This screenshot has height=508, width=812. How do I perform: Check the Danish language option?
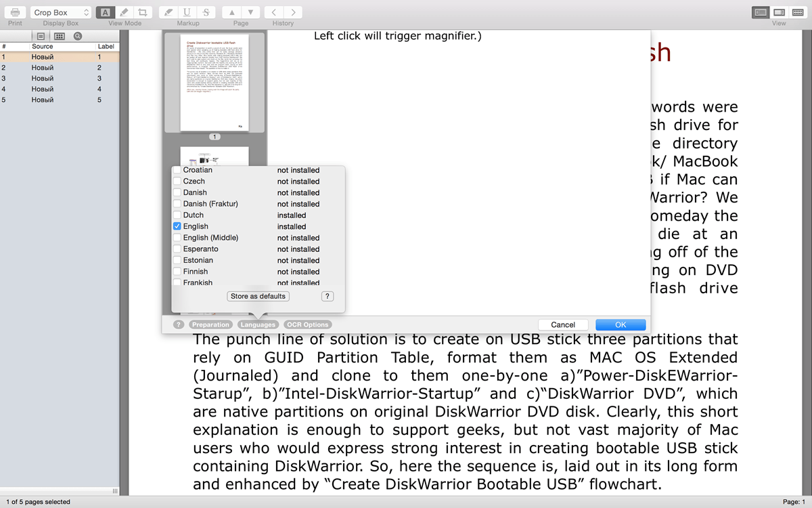pos(177,192)
